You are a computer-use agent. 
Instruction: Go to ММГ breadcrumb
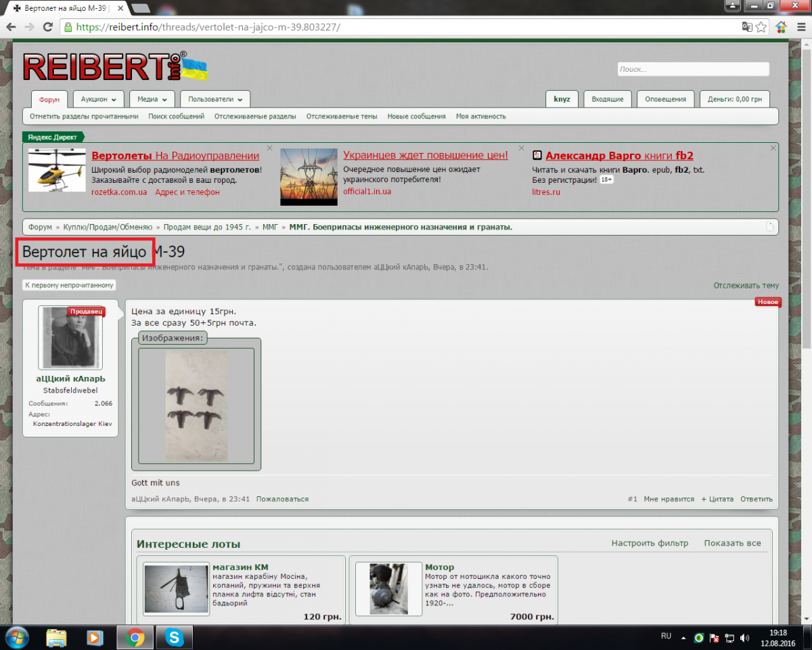coord(270,227)
